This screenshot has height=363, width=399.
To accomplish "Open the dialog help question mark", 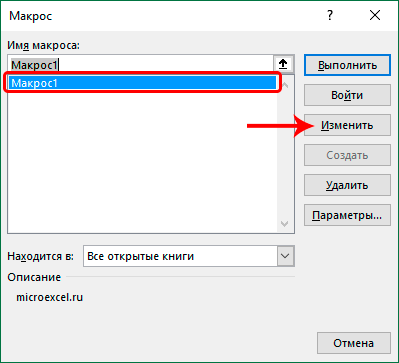I will pyautogui.click(x=330, y=16).
